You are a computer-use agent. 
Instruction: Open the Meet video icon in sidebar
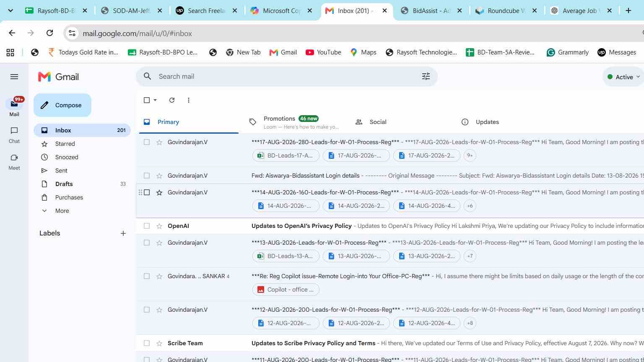click(x=14, y=158)
